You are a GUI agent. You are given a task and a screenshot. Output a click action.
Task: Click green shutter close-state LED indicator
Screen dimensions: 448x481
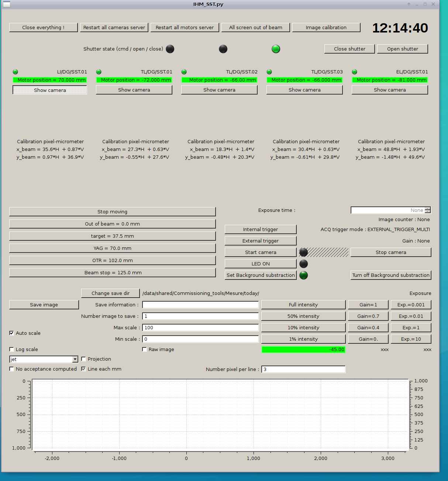pos(276,49)
